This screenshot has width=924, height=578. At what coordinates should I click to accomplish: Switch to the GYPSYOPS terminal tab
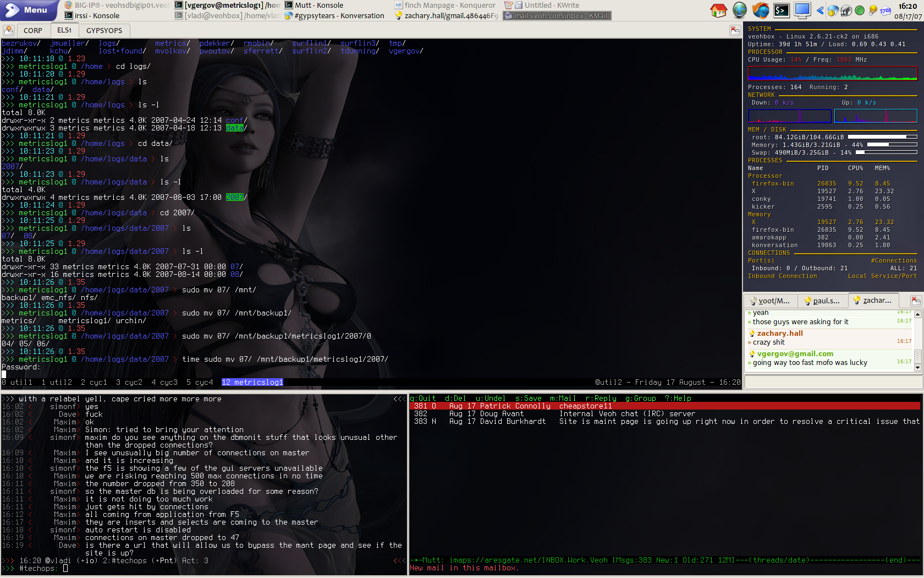(104, 30)
